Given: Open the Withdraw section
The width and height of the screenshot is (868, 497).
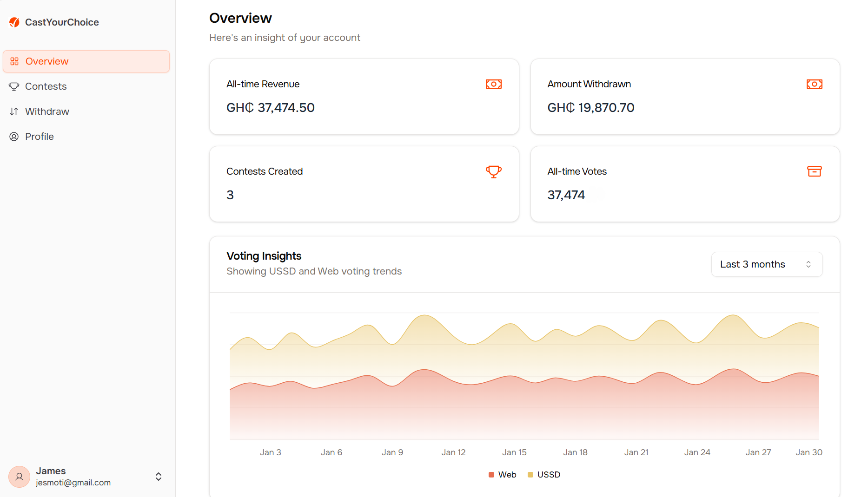Looking at the screenshot, I should point(47,111).
